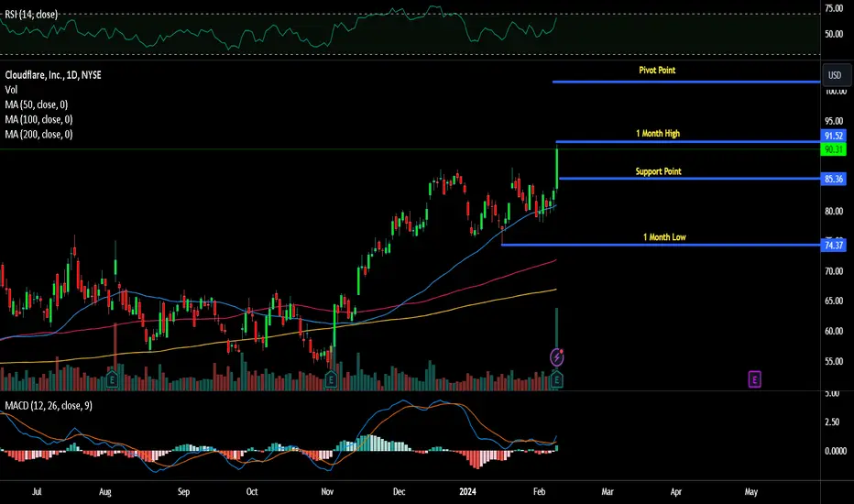Screen dimensions: 854x504
Task: Click the earnings E marker near August
Action: point(112,378)
